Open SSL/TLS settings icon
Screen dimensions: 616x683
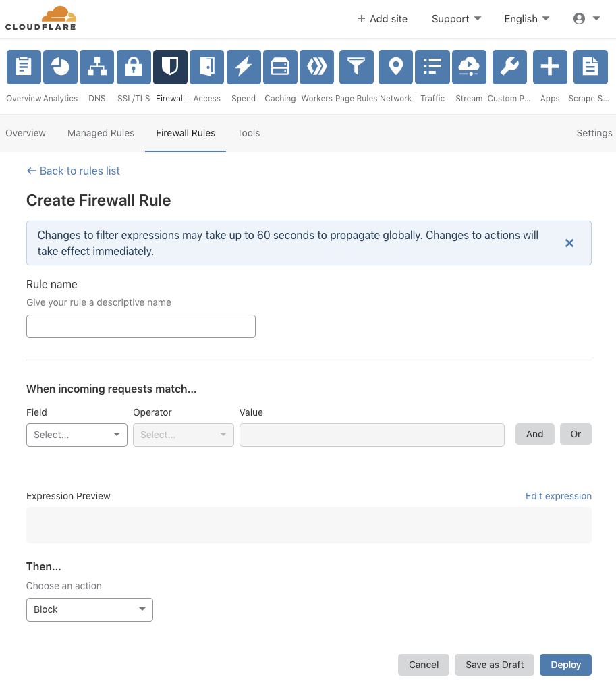point(133,67)
